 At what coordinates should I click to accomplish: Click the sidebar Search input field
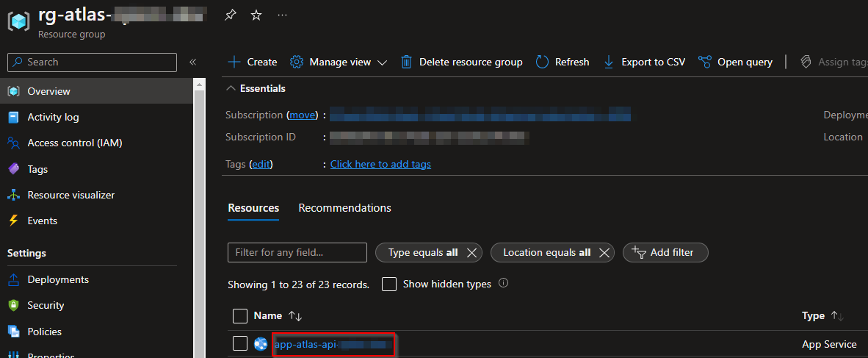[92, 62]
